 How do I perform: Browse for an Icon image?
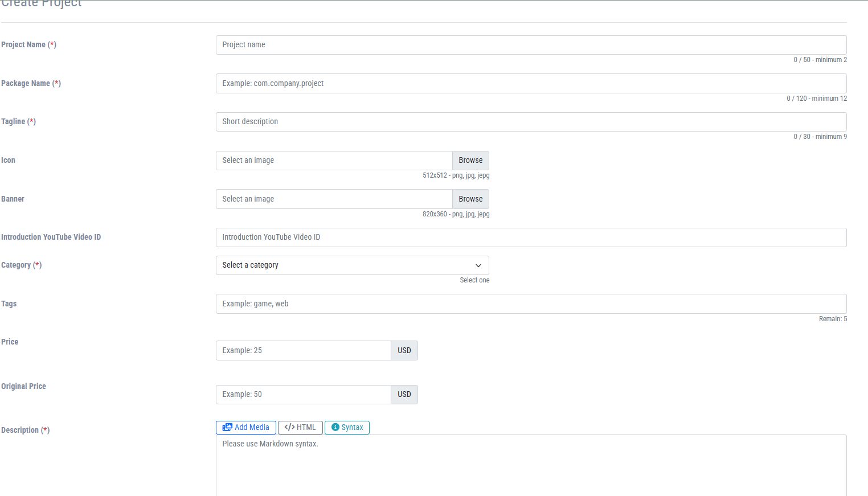point(470,161)
